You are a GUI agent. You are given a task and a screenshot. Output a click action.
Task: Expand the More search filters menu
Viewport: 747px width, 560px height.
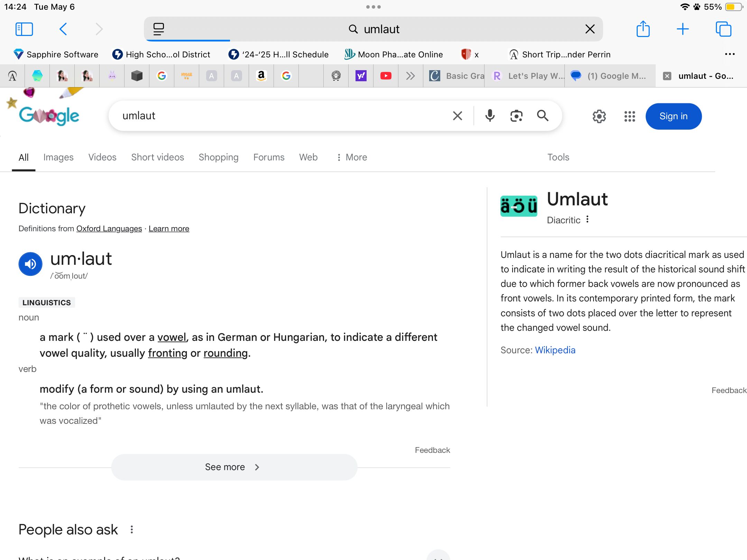point(352,157)
